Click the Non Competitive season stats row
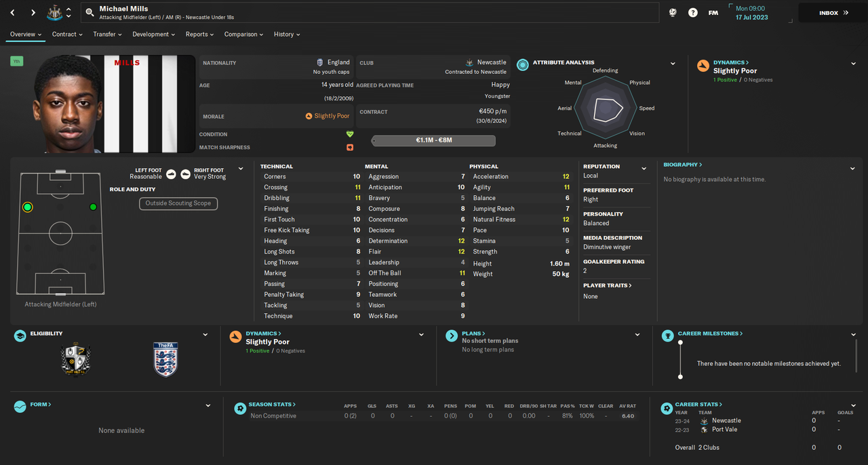 (x=443, y=416)
